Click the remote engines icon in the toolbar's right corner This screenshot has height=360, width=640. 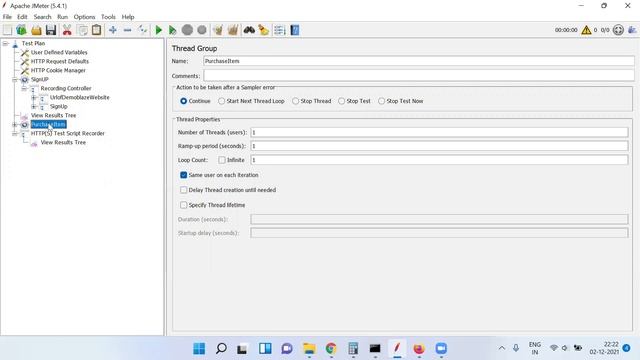click(632, 30)
